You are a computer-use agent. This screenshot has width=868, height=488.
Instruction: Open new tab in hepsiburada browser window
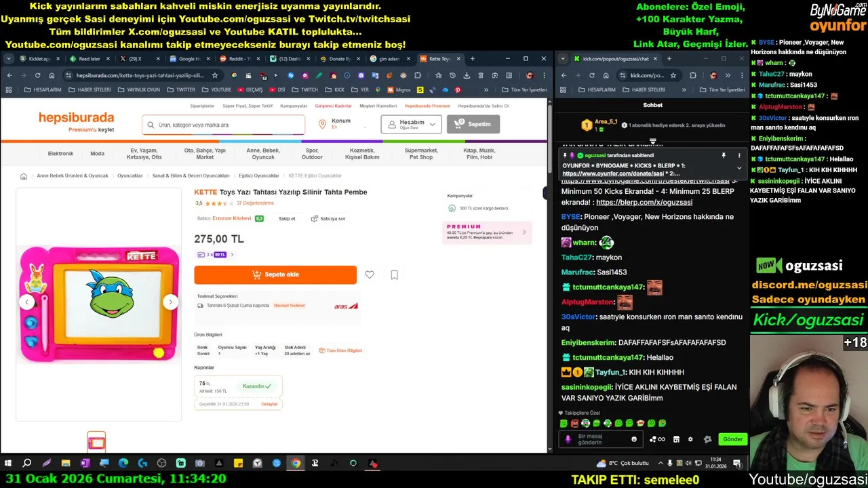point(473,59)
